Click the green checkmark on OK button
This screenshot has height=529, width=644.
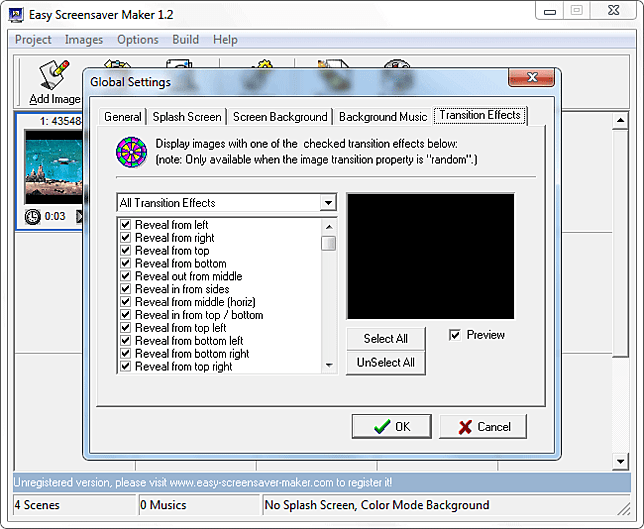click(382, 427)
